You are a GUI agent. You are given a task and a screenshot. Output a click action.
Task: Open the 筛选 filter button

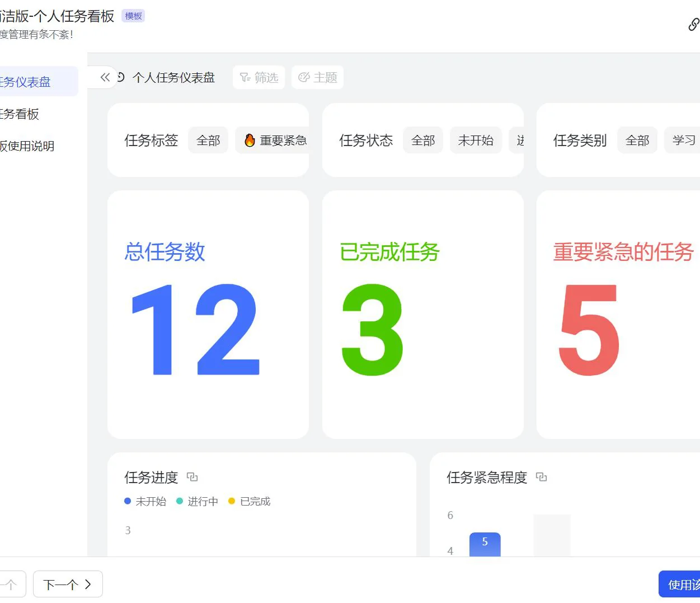(x=259, y=77)
